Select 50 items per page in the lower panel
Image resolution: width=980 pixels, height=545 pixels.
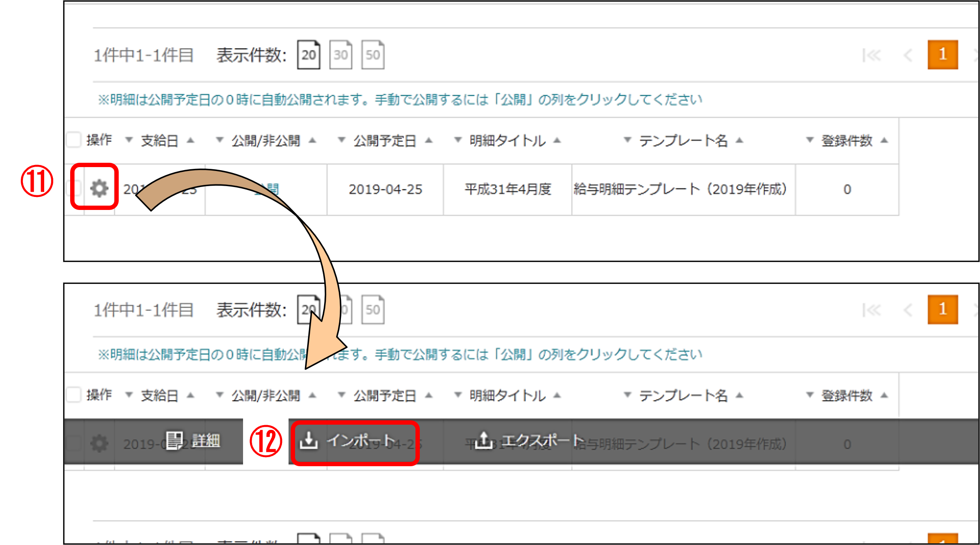tap(373, 310)
